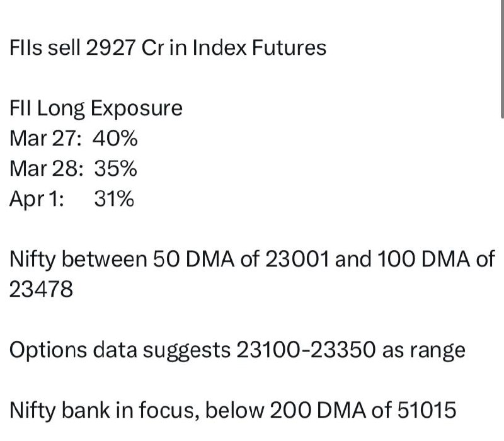Click the range text 23100-23350
504x441 pixels.
(x=306, y=350)
